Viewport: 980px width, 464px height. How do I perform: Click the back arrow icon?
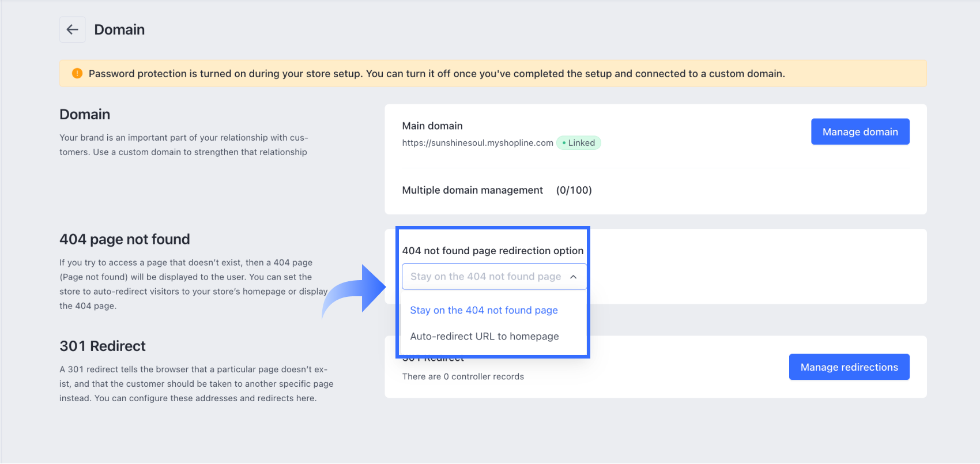(x=72, y=29)
